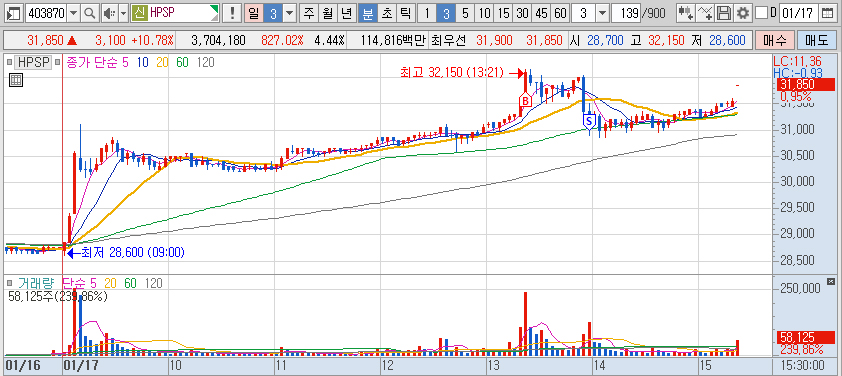This screenshot has height=376, width=842.
Task: Click the screen link icon beside the stock code
Action: click(x=14, y=13)
